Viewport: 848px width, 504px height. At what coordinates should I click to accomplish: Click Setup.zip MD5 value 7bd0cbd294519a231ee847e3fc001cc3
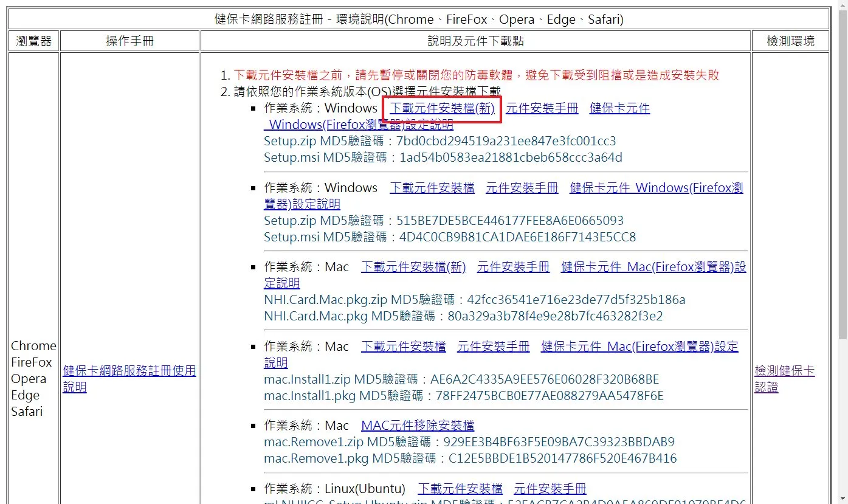506,141
